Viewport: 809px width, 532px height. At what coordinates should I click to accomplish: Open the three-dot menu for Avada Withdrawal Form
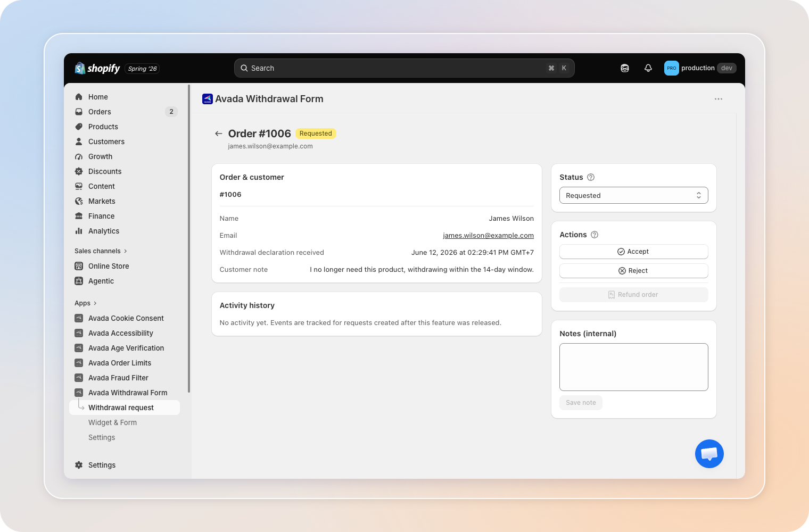(x=719, y=99)
